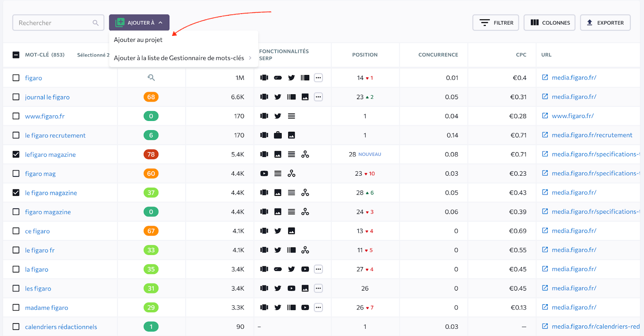Viewport: 644px width, 336px height.
Task: Click the image icon in journal le figaro row
Action: [x=305, y=97]
